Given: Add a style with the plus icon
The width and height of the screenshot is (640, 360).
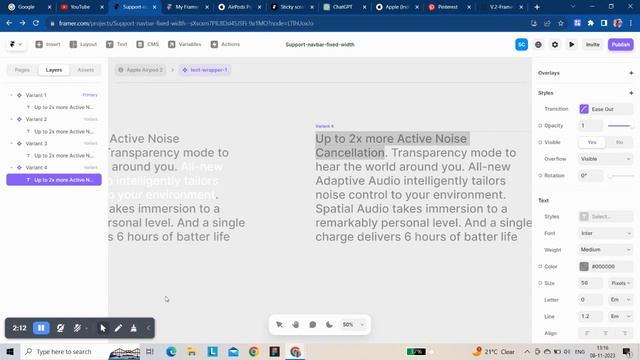Looking at the screenshot, I should coord(631,93).
